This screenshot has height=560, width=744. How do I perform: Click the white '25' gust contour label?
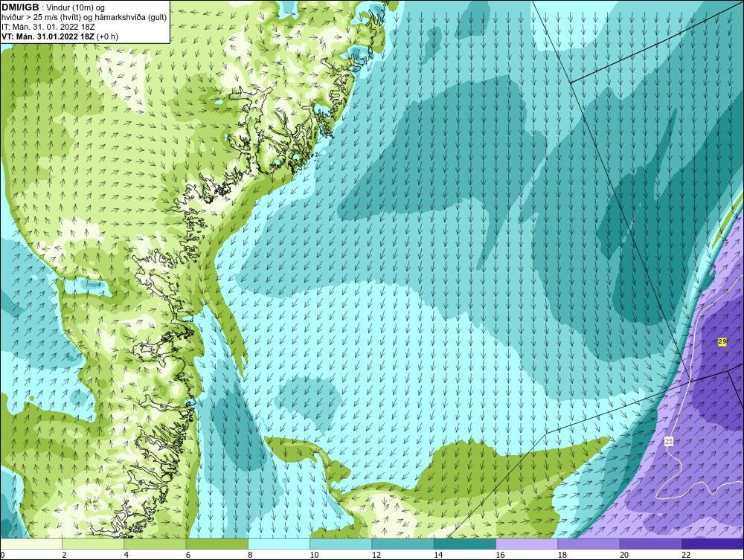[669, 442]
